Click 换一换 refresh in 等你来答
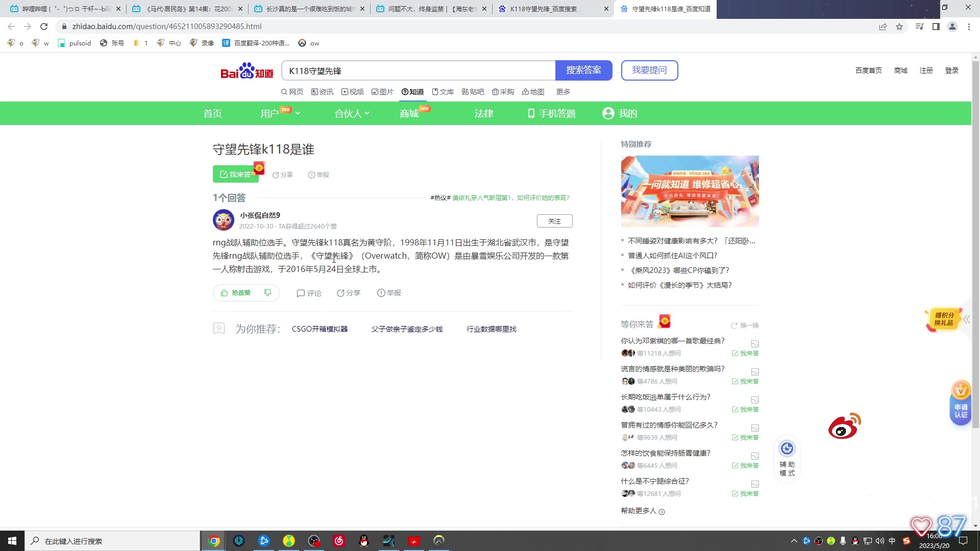The height and width of the screenshot is (551, 980). 745,325
